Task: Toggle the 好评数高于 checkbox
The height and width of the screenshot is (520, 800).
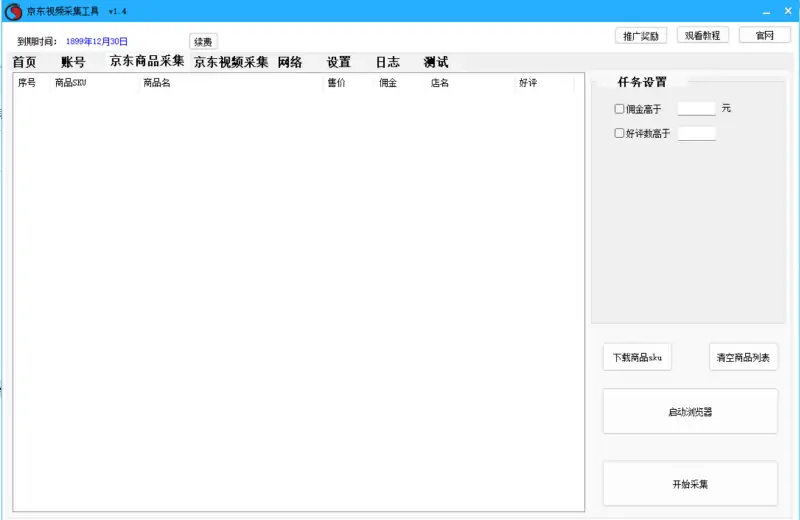Action: coord(619,133)
